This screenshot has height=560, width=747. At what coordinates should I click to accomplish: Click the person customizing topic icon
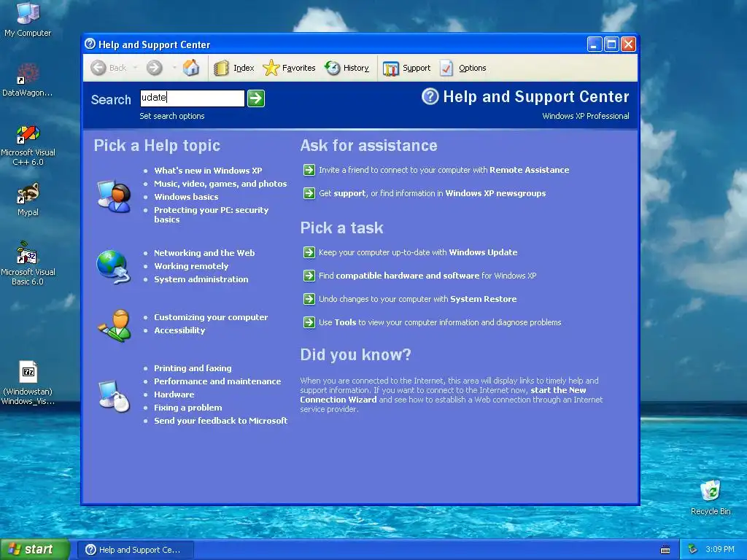point(115,325)
